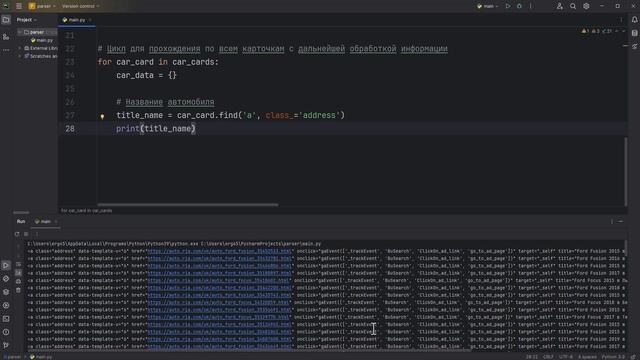Open Run tool window play icon in sidebar

click(x=6, y=265)
